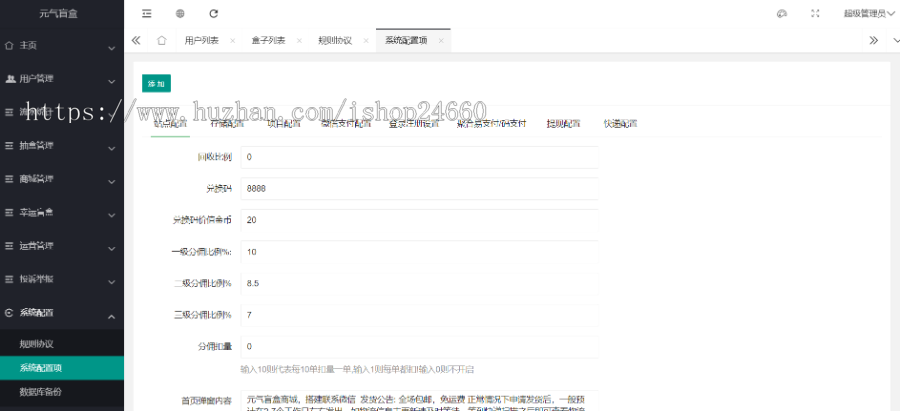Close the 系统配置项 tab

(x=441, y=41)
